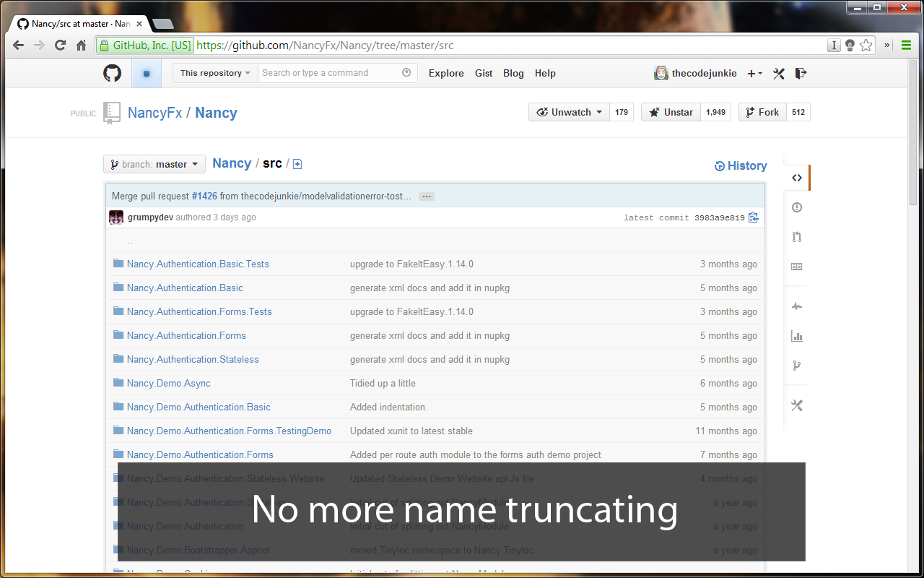This screenshot has height=578, width=924.
Task: Open the create new plus dropdown
Action: click(755, 73)
